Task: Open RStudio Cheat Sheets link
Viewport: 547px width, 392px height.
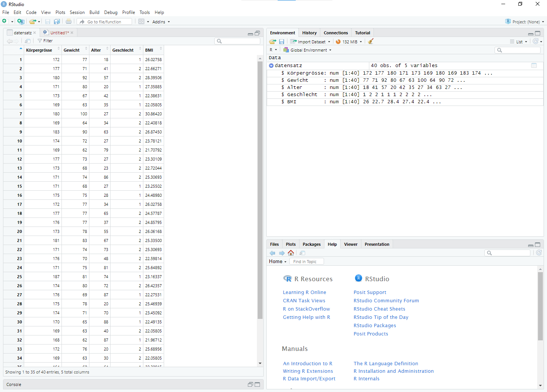Action: tap(379, 309)
